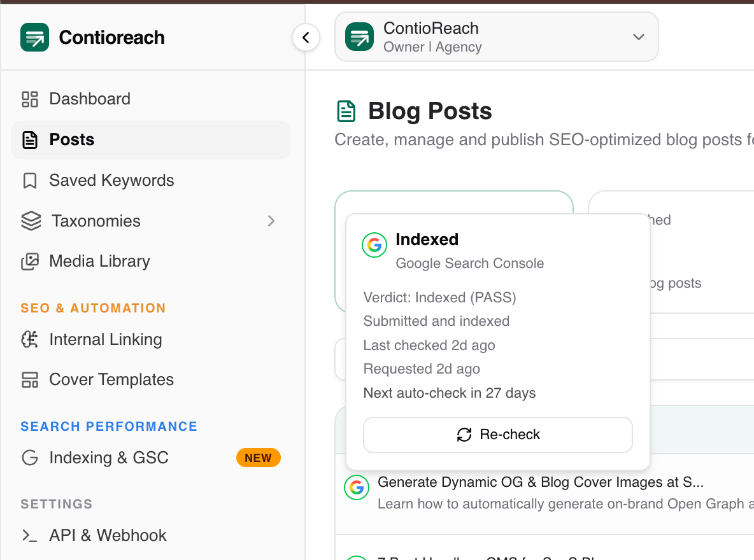The width and height of the screenshot is (754, 560).
Task: Click the Saved Keywords bookmark icon
Action: pyautogui.click(x=30, y=181)
